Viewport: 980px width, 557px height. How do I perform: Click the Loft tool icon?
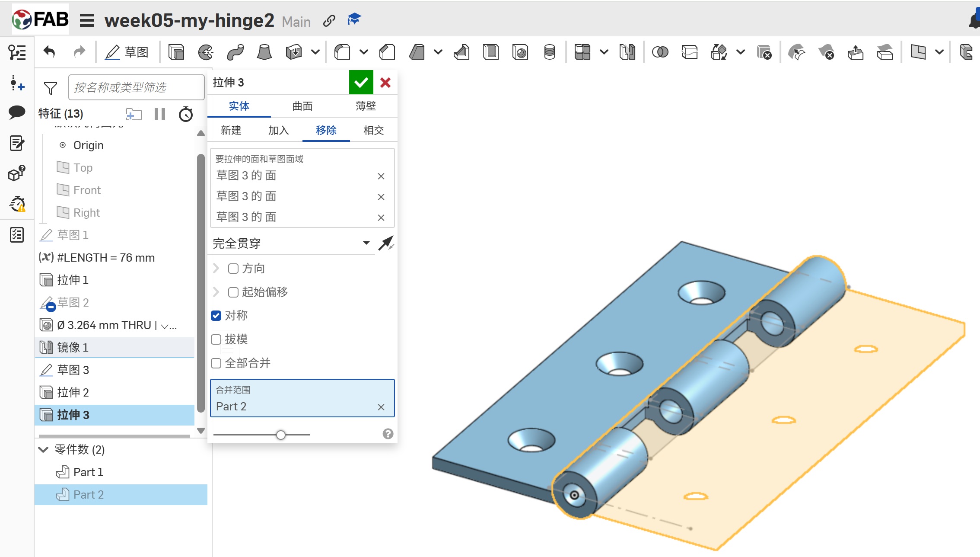click(x=264, y=52)
